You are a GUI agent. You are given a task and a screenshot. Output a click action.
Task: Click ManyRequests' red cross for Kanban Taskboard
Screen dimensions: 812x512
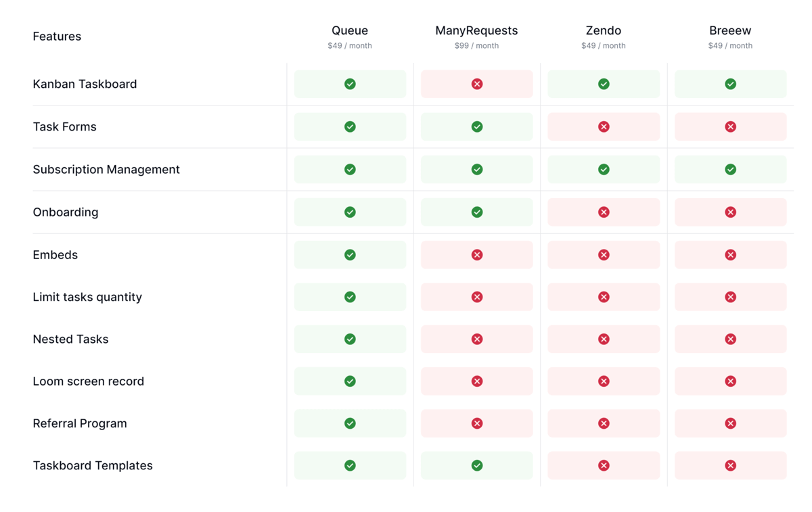[477, 84]
